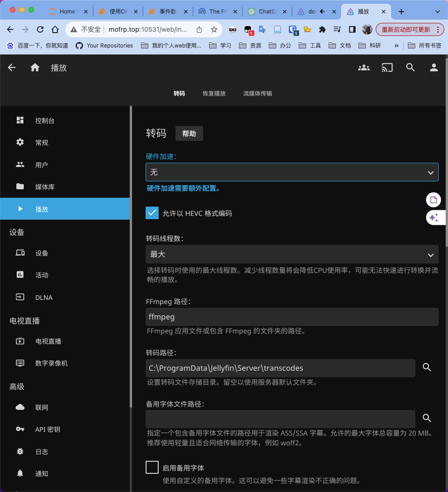Screen dimensions: 448x492
Task: Click the users/groups icon in the header
Action: pos(364,68)
